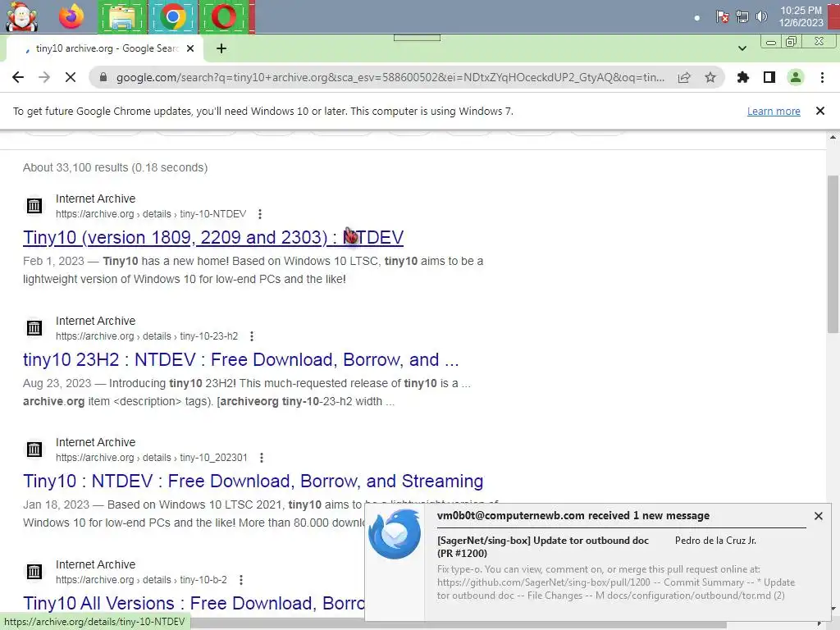Click Learn more about Chrome updates

click(774, 111)
